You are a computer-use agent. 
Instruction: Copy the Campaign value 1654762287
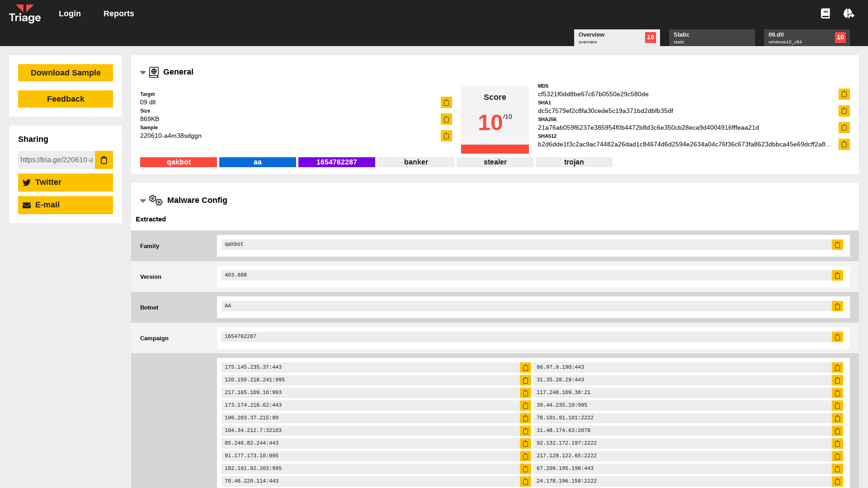pyautogui.click(x=837, y=337)
